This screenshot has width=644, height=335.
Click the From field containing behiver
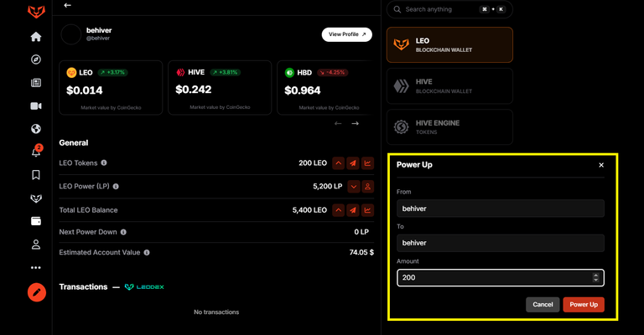(x=501, y=209)
